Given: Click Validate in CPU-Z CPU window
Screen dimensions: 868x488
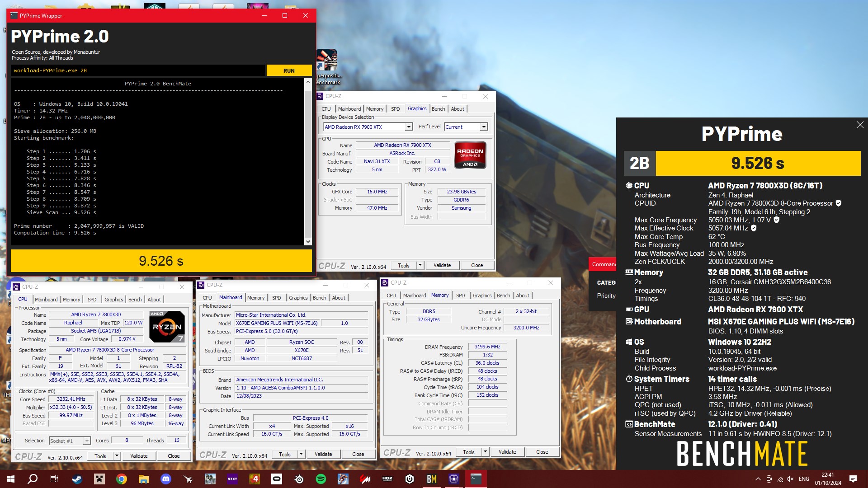Looking at the screenshot, I should (x=139, y=456).
